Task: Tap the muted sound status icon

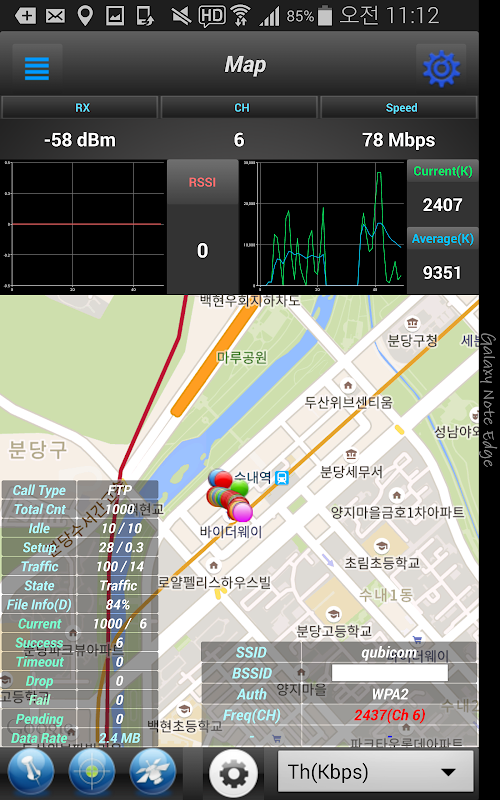Action: [182, 16]
